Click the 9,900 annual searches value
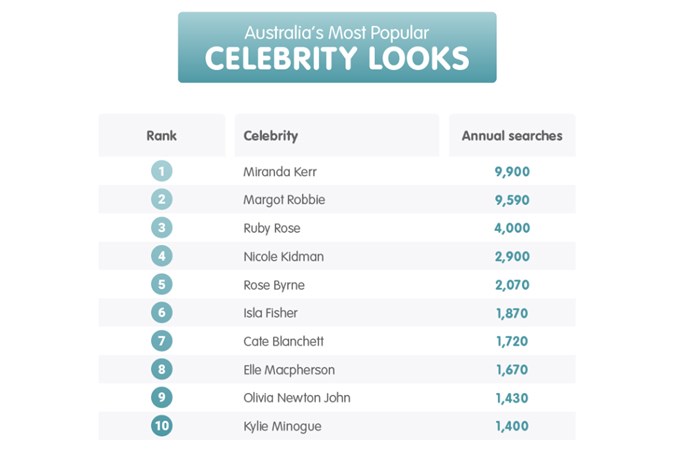 [x=512, y=172]
